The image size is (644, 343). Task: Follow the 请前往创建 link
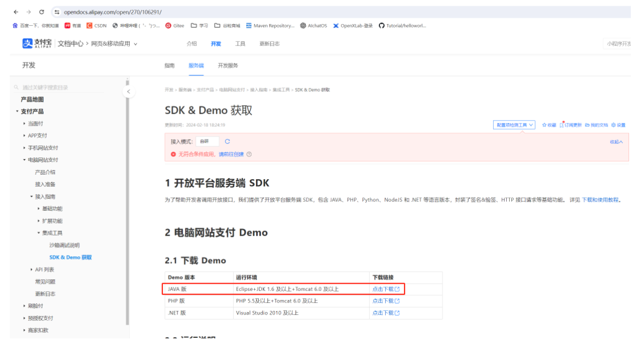[231, 154]
